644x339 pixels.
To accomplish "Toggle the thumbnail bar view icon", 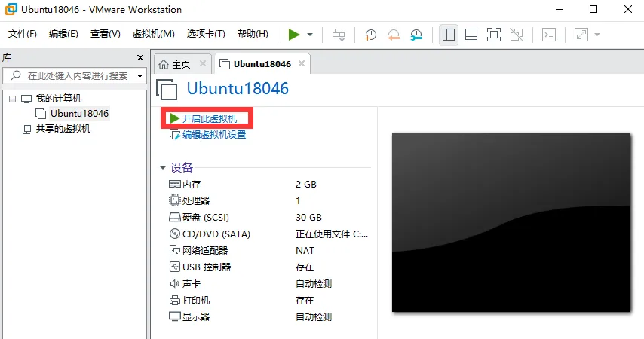I will click(471, 35).
